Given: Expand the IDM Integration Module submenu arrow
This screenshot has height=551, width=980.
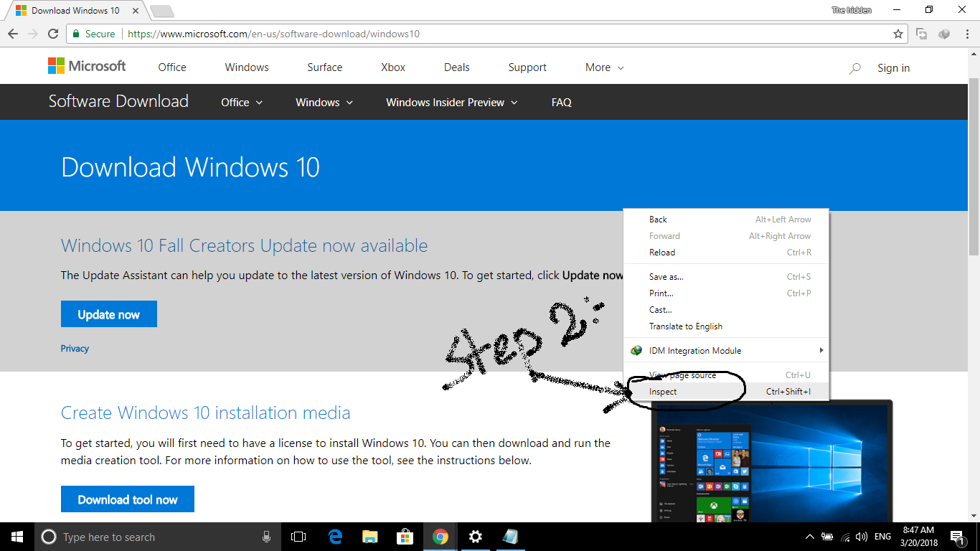Looking at the screenshot, I should point(821,351).
